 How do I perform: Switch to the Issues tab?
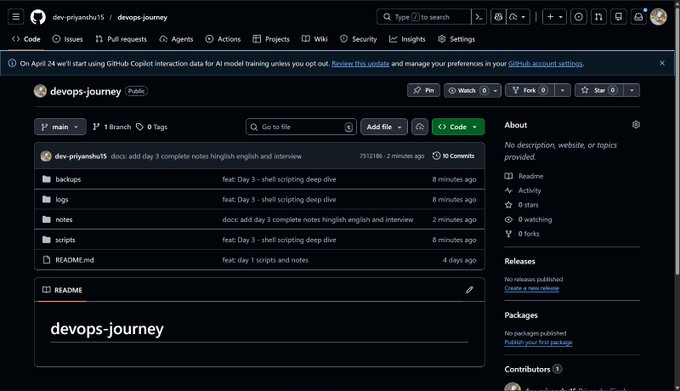[x=68, y=39]
